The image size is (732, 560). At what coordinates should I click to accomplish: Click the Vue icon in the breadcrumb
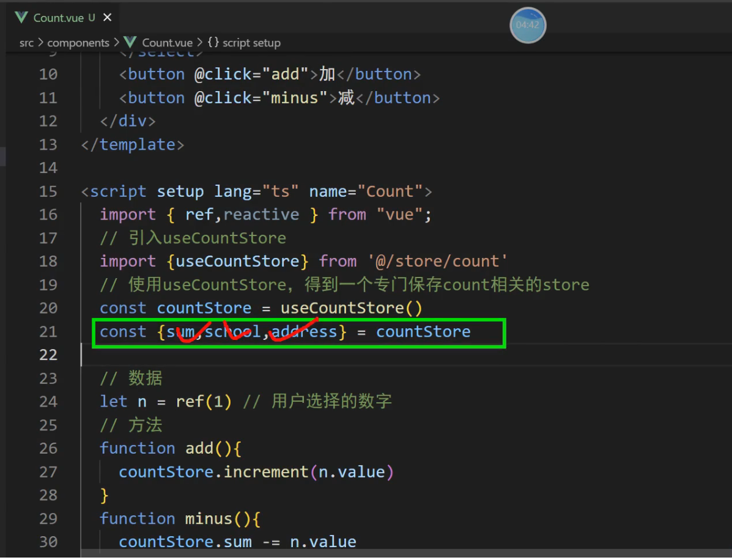click(130, 42)
